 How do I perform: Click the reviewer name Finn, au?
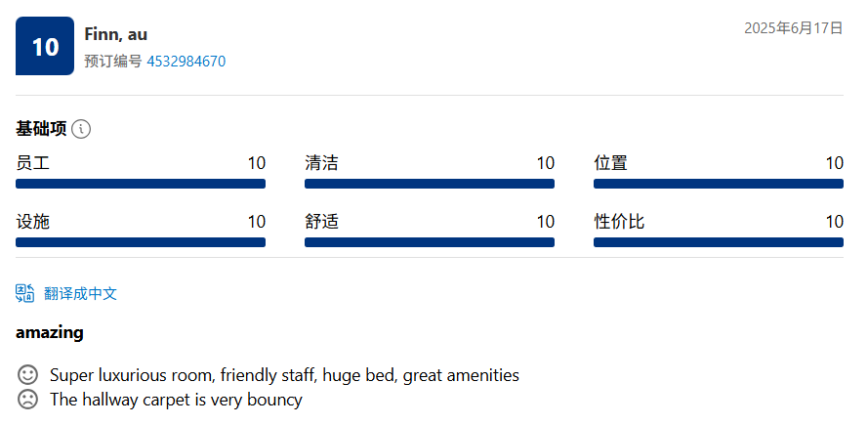115,34
